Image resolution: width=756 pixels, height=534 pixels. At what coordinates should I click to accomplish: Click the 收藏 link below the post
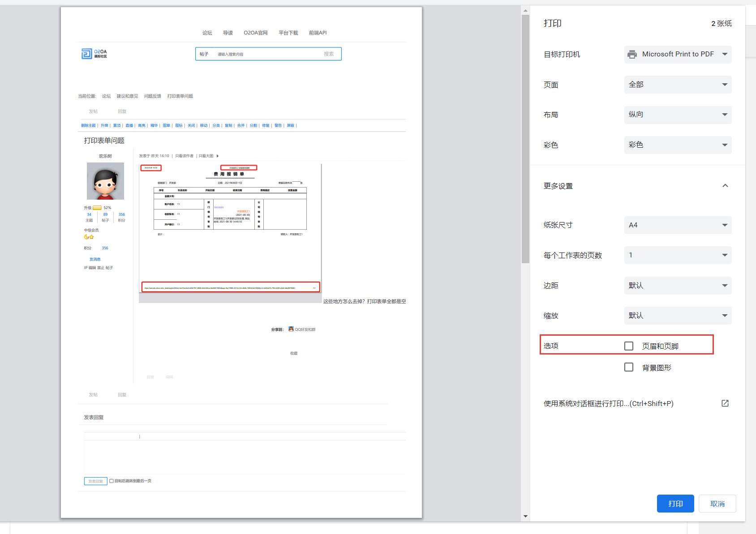point(294,353)
